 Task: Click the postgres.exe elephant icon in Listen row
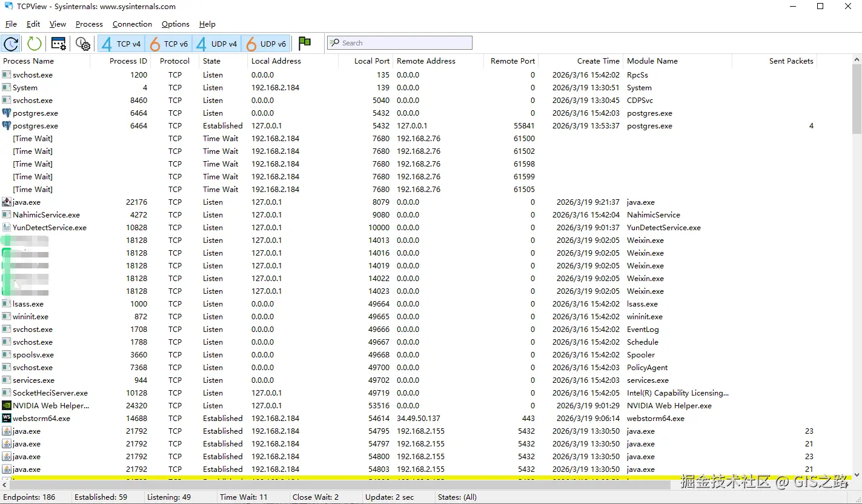pyautogui.click(x=6, y=113)
